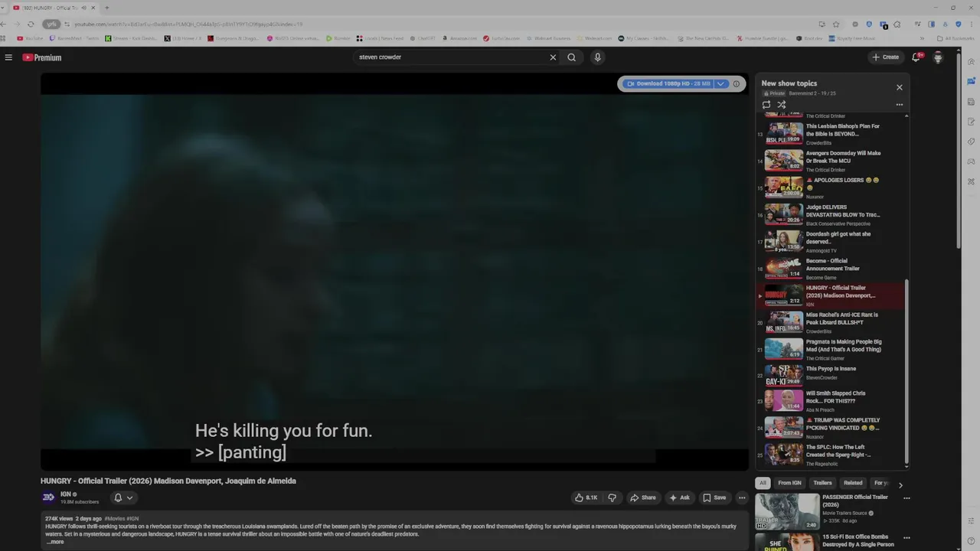Toggle playlist shuffle
The image size is (980, 551).
(782, 105)
